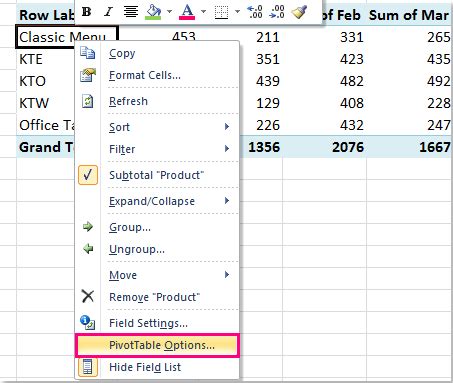This screenshot has width=453, height=383.
Task: Select cell with value 247
Action: tap(409, 125)
